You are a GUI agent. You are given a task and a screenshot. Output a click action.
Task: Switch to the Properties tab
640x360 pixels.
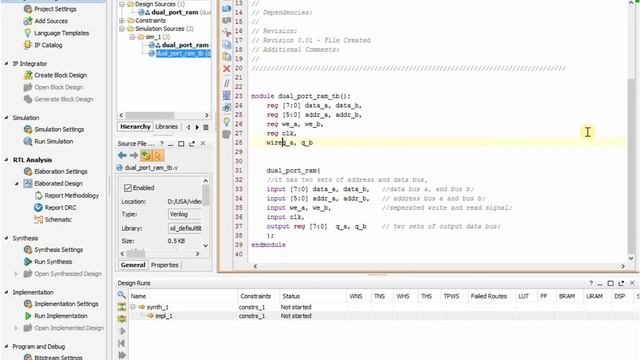click(x=164, y=265)
